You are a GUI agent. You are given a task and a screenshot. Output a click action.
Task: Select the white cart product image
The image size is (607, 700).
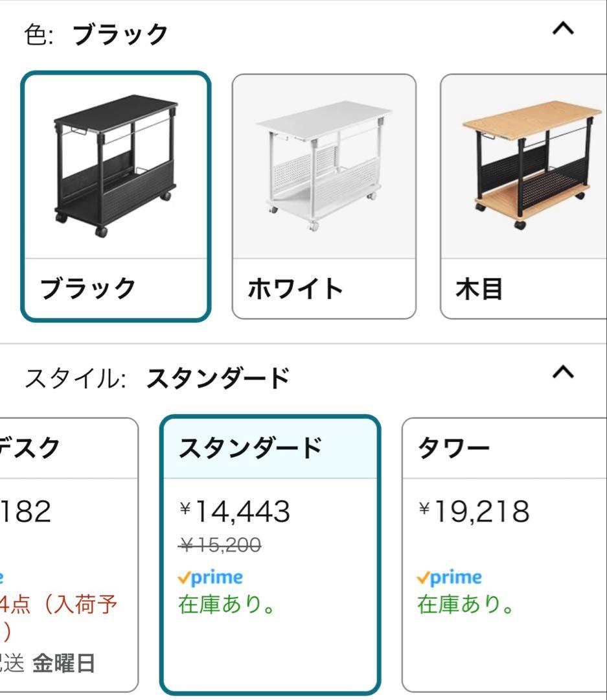click(x=324, y=167)
